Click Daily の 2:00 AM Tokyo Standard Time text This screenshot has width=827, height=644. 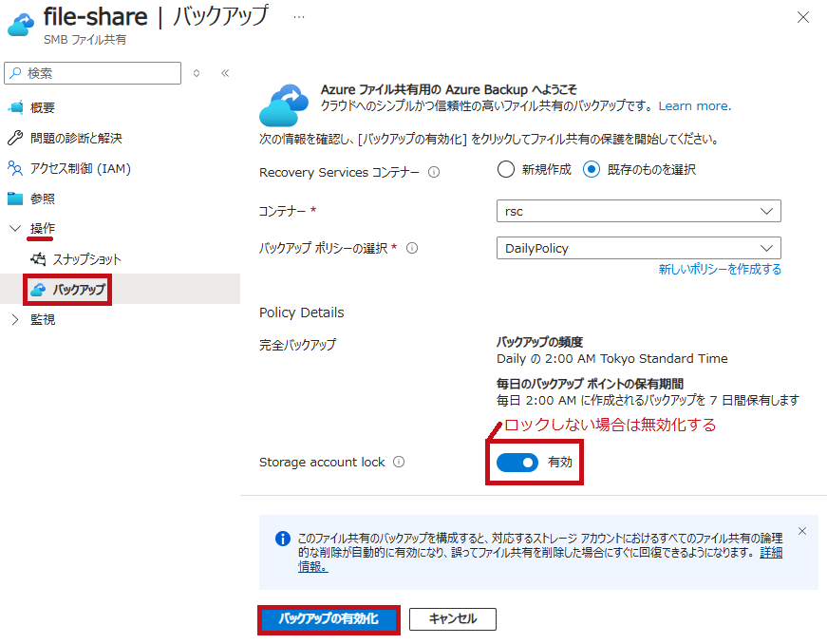tap(612, 359)
